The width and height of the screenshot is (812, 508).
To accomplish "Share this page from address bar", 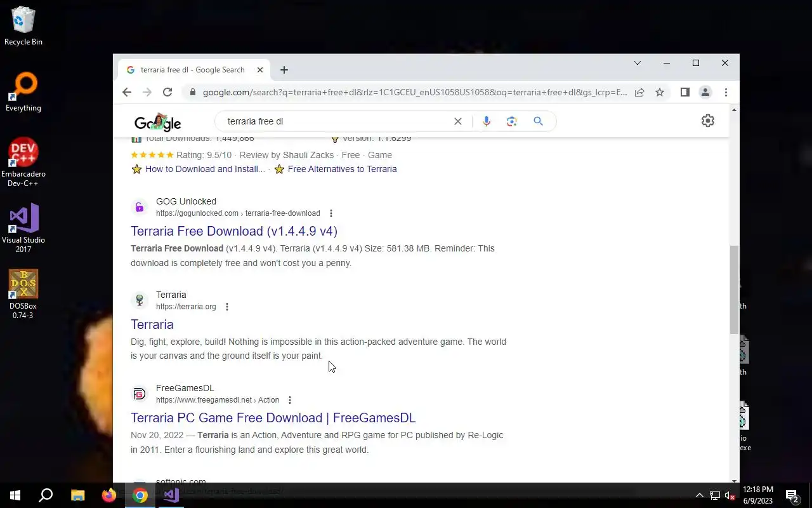I will click(639, 92).
